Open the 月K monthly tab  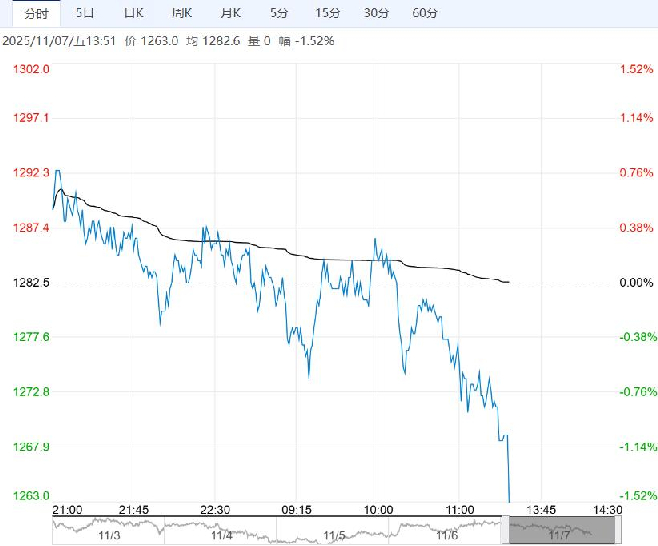pos(230,13)
